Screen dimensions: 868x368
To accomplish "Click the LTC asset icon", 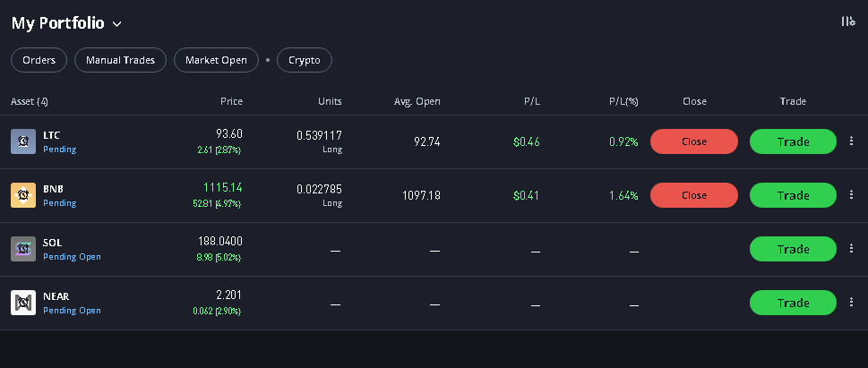I will pyautogui.click(x=23, y=141).
